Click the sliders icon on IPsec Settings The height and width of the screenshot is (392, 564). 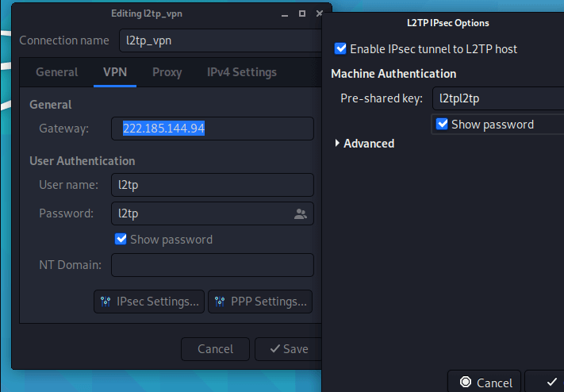(106, 302)
